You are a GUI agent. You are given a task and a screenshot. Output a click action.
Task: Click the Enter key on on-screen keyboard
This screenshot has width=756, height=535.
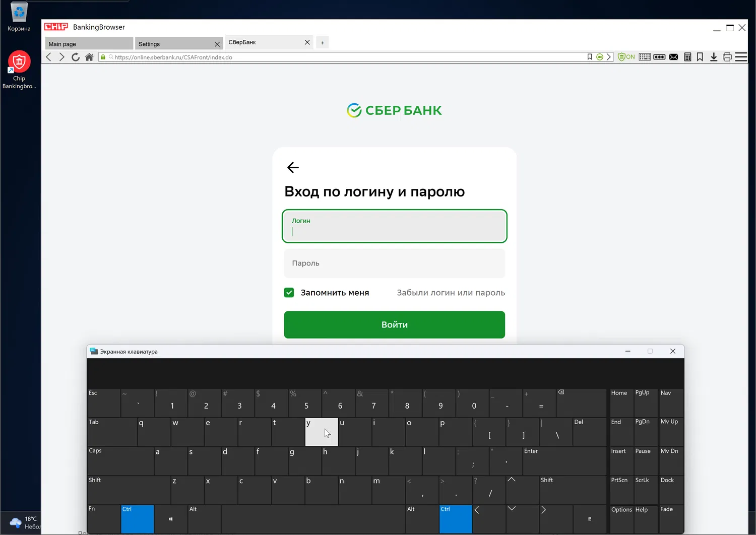(564, 461)
